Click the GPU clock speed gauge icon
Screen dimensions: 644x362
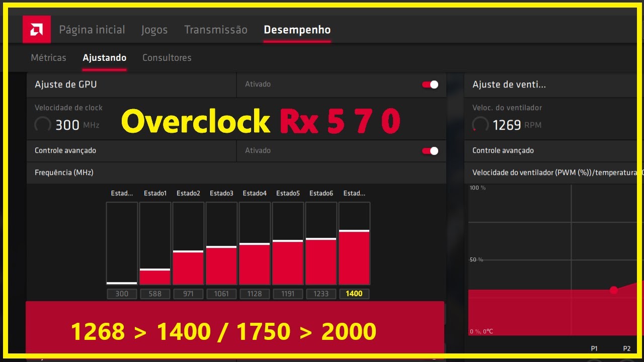tap(43, 125)
